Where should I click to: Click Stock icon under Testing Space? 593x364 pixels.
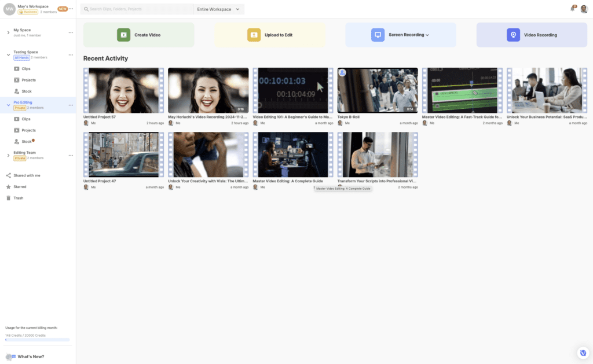pyautogui.click(x=17, y=91)
